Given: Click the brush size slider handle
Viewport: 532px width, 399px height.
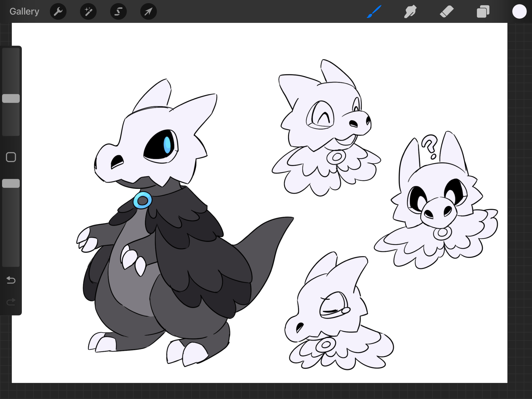Looking at the screenshot, I should click(x=11, y=98).
